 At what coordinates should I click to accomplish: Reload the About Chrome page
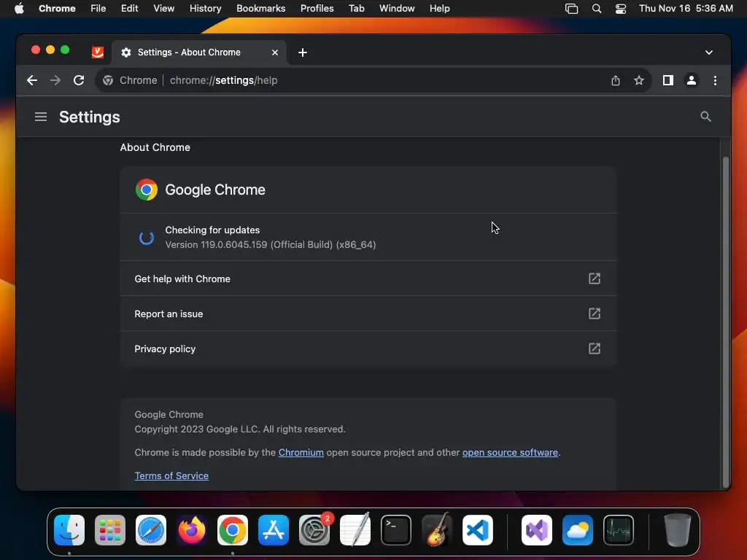[x=79, y=80]
